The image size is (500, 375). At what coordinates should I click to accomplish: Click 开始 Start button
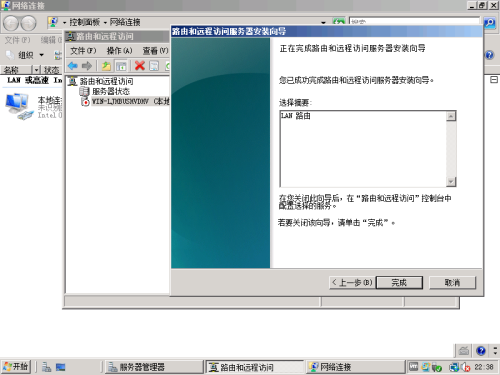click(x=16, y=367)
